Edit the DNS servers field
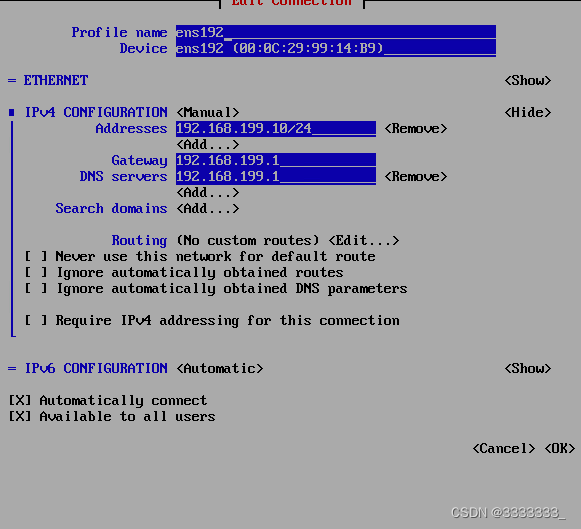This screenshot has height=529, width=581. [276, 176]
